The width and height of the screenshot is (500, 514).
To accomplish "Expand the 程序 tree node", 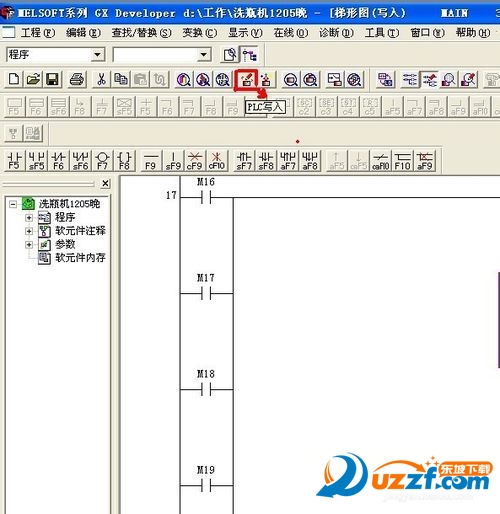I will click(x=29, y=218).
